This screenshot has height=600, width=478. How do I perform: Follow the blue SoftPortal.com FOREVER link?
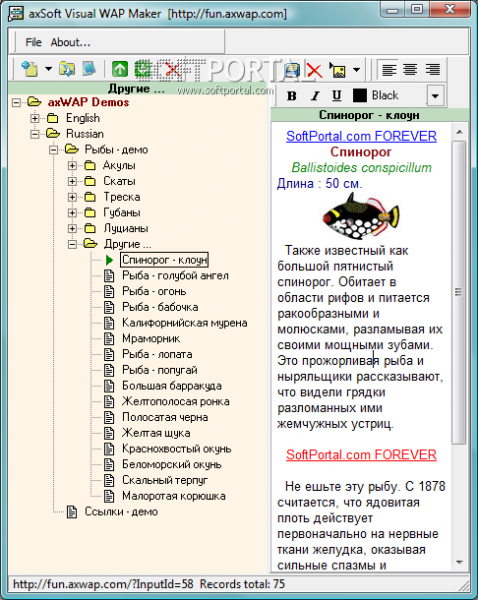361,136
